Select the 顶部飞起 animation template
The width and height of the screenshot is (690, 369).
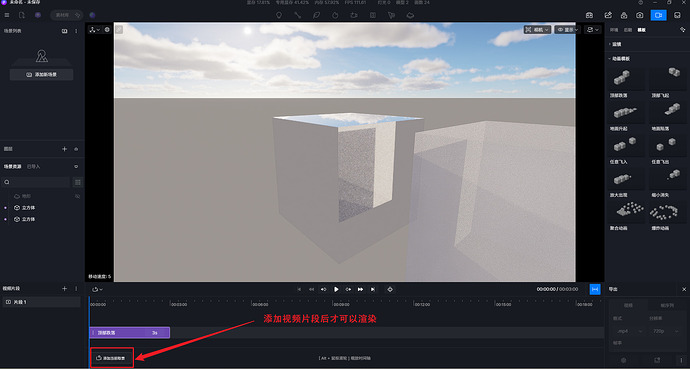[668, 79]
